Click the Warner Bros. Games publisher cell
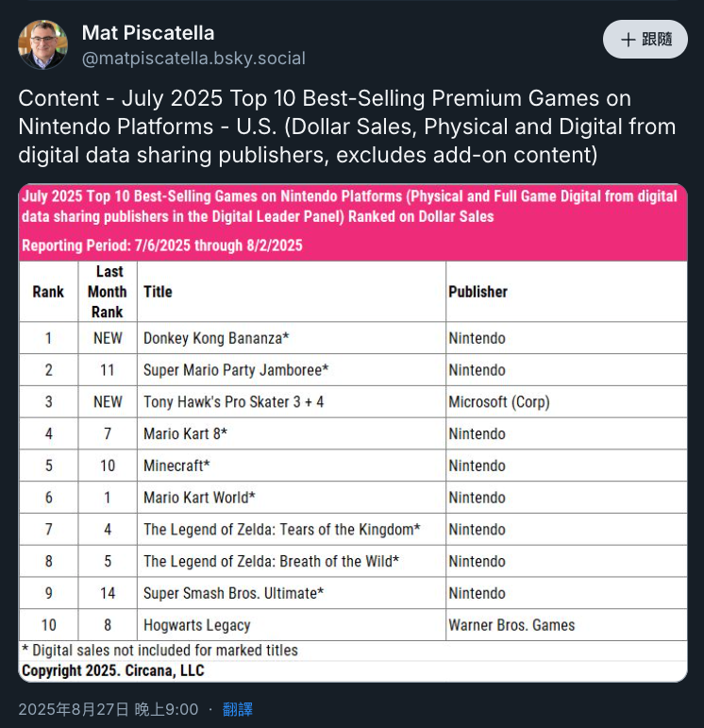 (x=566, y=625)
